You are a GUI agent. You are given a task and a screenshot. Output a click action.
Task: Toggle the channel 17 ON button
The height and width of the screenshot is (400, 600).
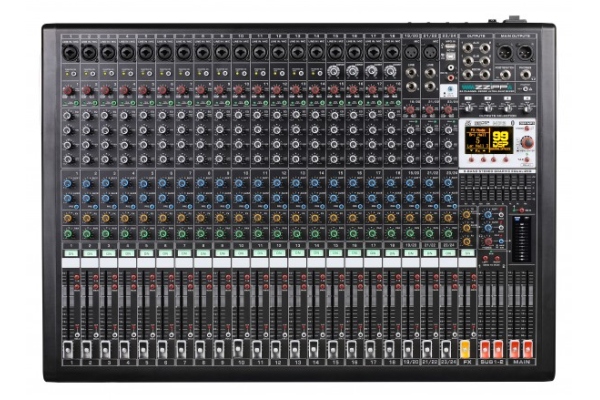(373, 253)
